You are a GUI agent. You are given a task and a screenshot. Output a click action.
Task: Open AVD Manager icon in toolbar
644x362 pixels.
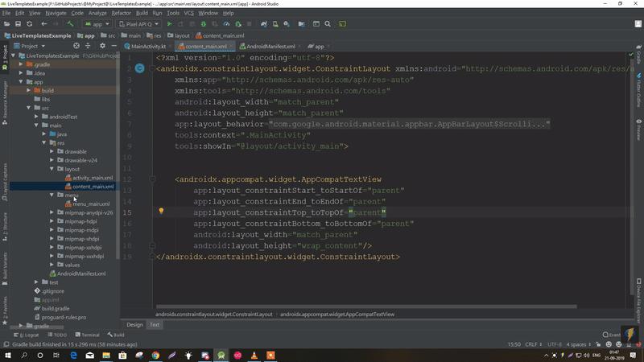(275, 24)
